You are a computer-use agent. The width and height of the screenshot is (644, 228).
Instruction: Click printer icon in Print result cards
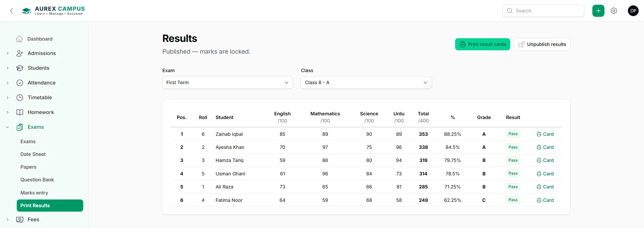[463, 44]
